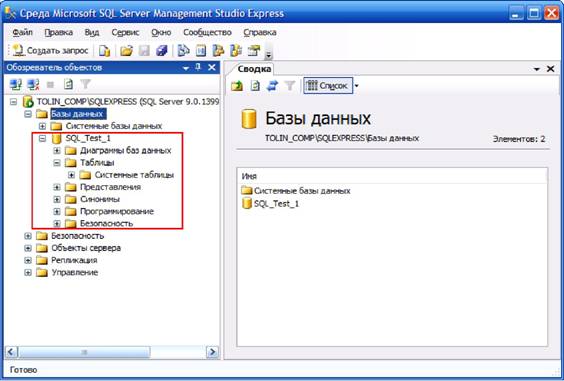Viewport: 564px width, 381px height.
Task: Click the Filter funnel in Object Explorer toolbar
Action: 86,85
